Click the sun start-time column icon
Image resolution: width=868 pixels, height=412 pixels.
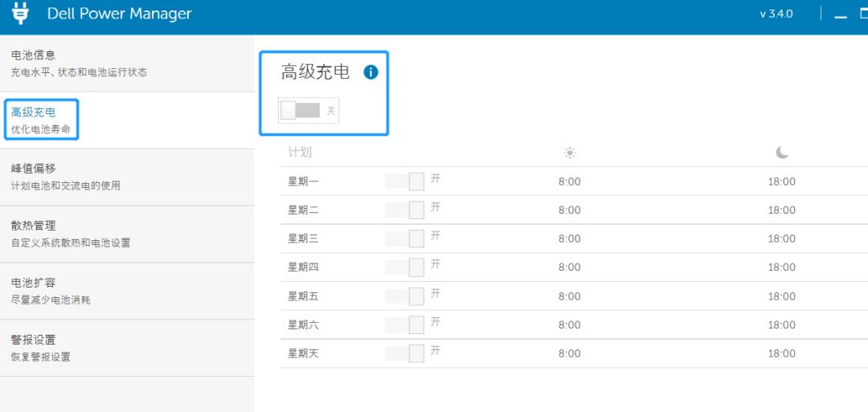pos(570,153)
